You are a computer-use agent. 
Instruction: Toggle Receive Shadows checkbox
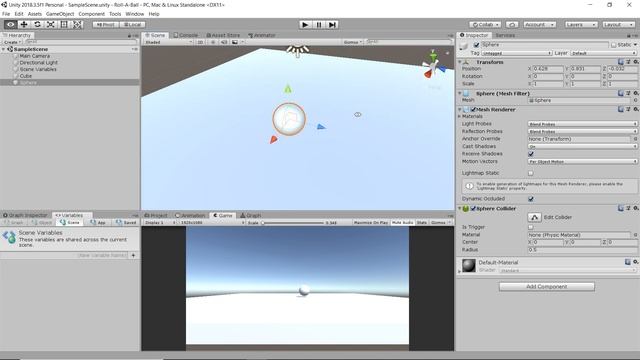(531, 154)
